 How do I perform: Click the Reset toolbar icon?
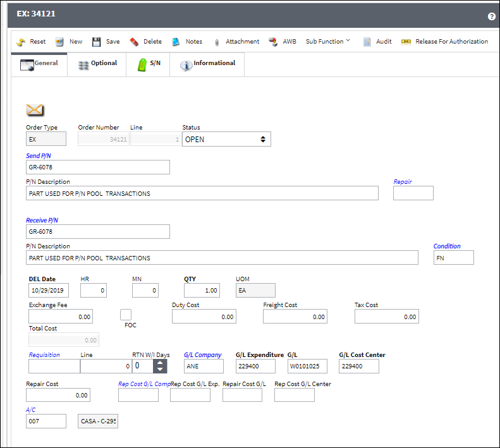pyautogui.click(x=21, y=42)
